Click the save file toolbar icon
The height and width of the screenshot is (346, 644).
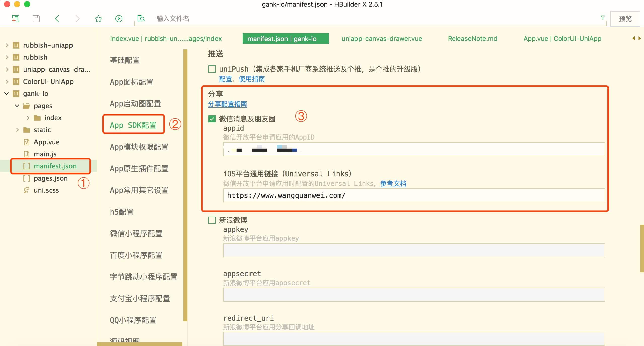tap(36, 18)
